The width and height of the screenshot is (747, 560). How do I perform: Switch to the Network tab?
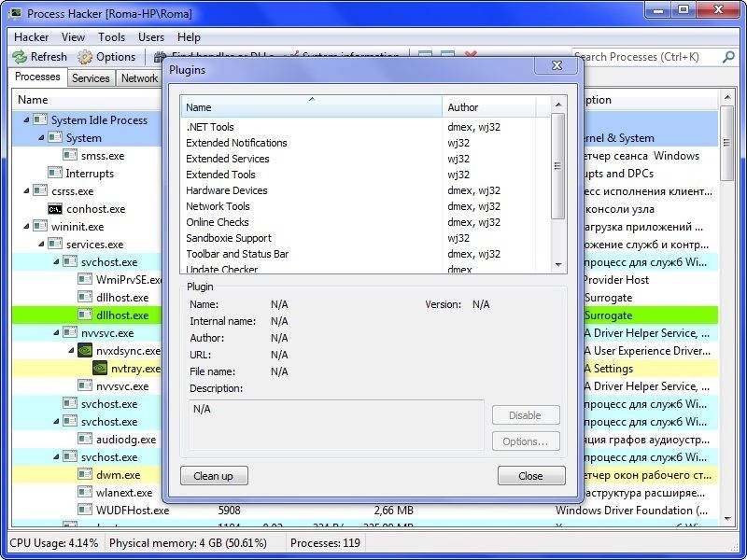pyautogui.click(x=139, y=78)
